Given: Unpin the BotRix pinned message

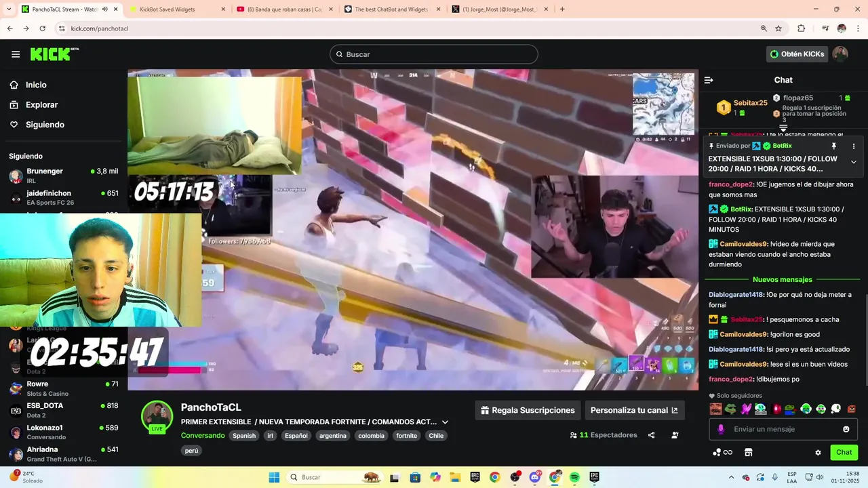Looking at the screenshot, I should pyautogui.click(x=834, y=146).
